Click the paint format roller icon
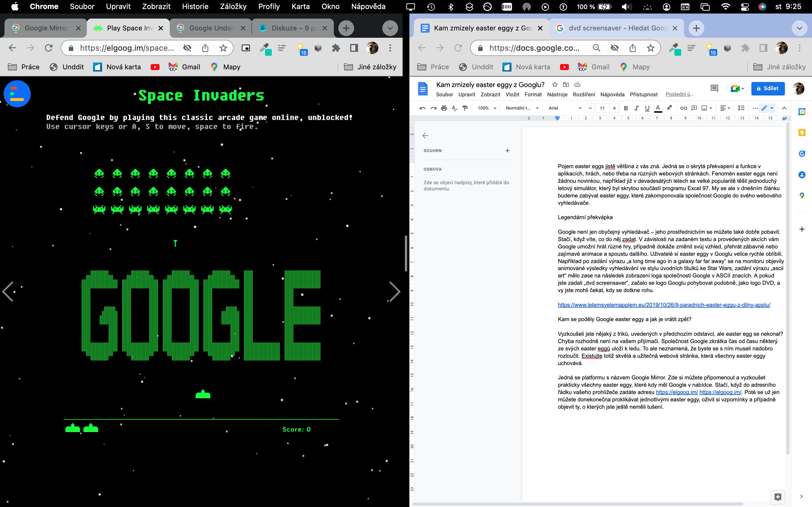This screenshot has height=507, width=812. tap(465, 108)
